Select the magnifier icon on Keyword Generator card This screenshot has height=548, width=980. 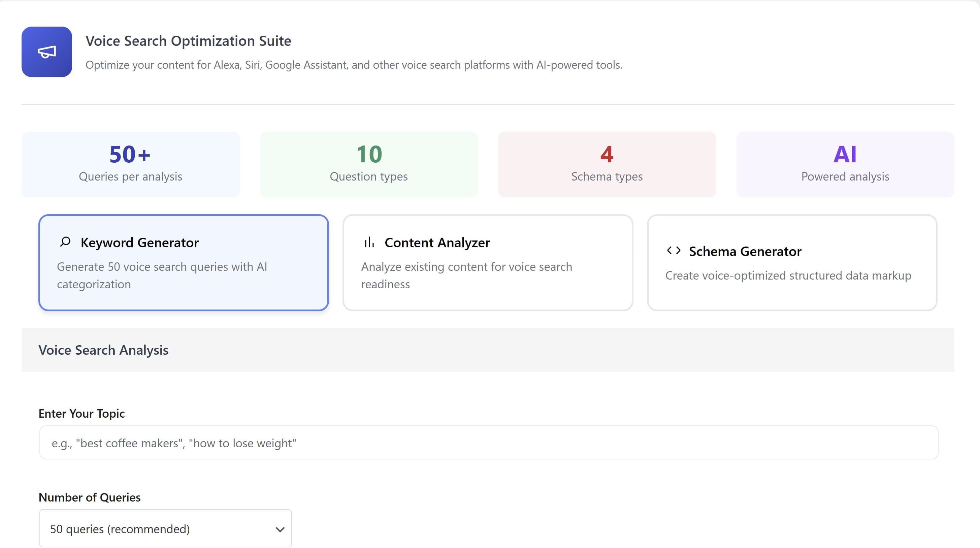coord(65,242)
